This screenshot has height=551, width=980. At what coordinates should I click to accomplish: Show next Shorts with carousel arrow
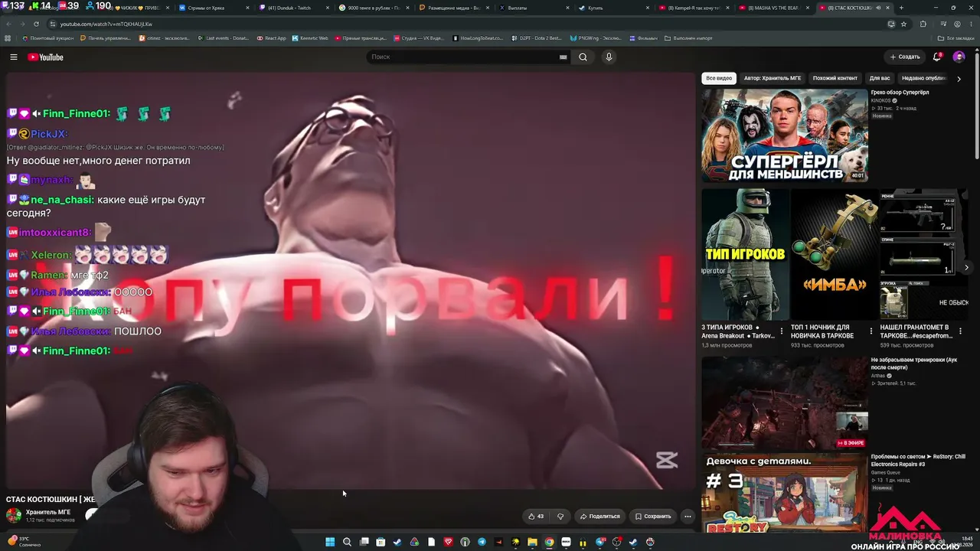[967, 267]
